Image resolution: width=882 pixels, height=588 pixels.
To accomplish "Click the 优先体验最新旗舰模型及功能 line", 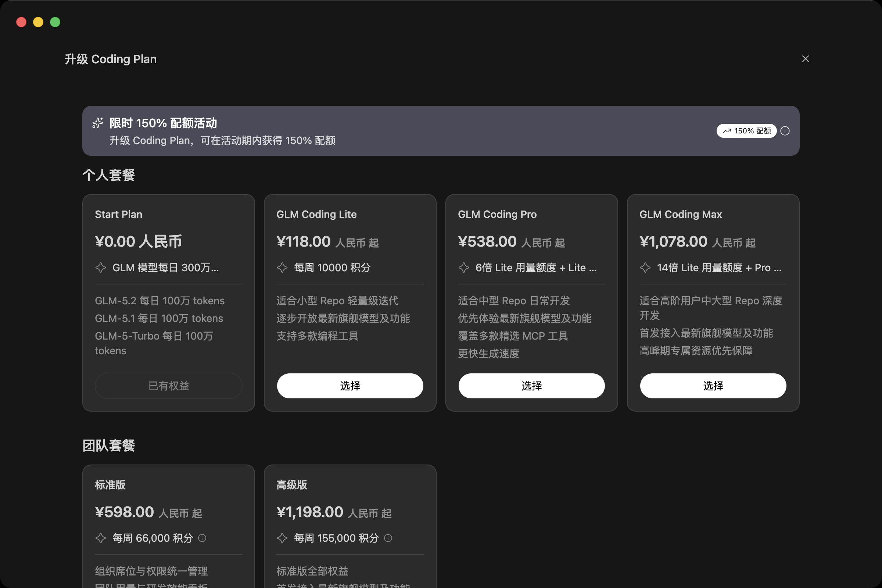I will click(525, 318).
